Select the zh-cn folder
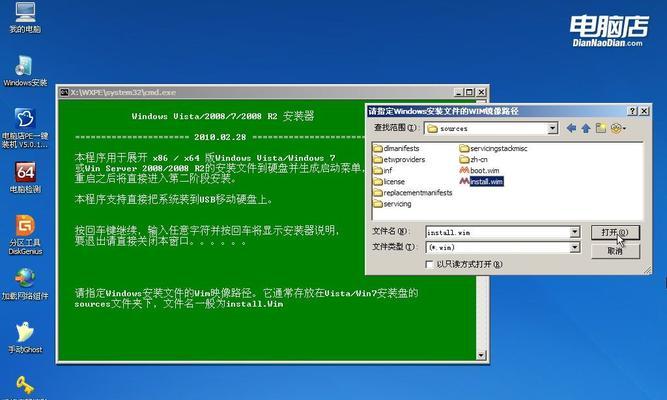 click(473, 159)
